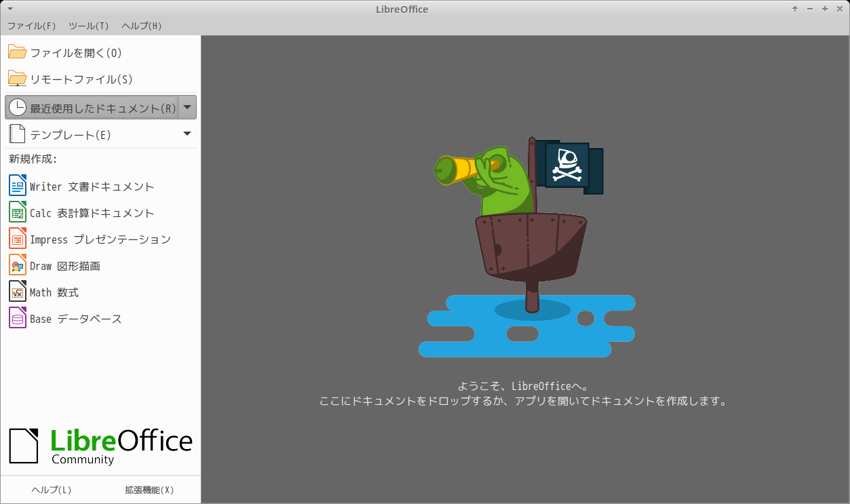Open the ファイル(F) menu
The image size is (850, 504).
coord(32,26)
